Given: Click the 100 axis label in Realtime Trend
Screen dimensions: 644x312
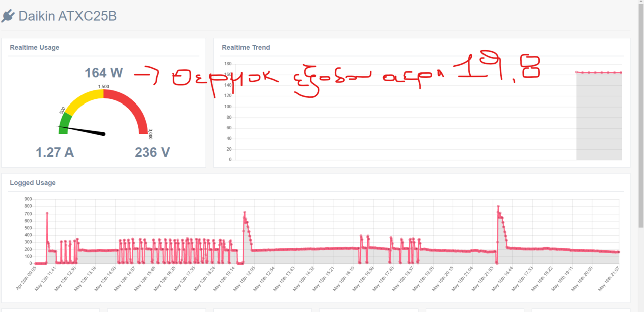Looking at the screenshot, I should 228,107.
